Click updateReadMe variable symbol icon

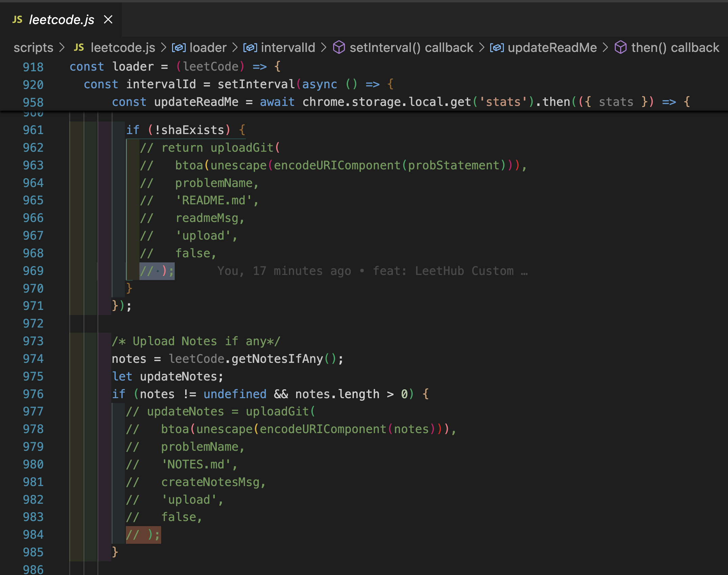(497, 48)
